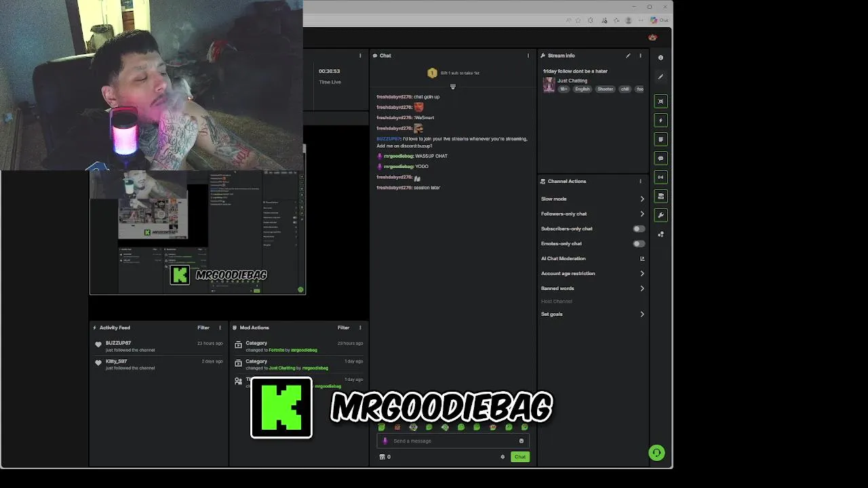The height and width of the screenshot is (488, 868).
Task: Open the info icon in right sidebar
Action: 660,58
